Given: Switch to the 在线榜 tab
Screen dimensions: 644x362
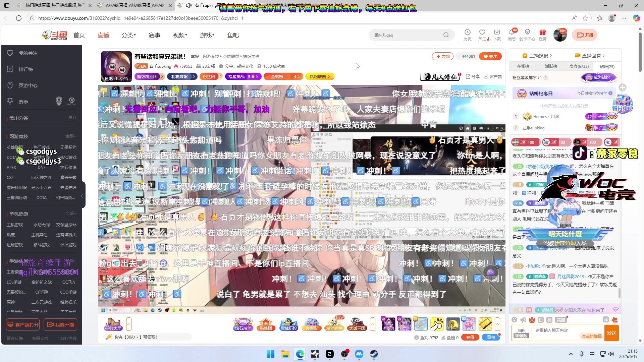Looking at the screenshot, I should point(523,66).
